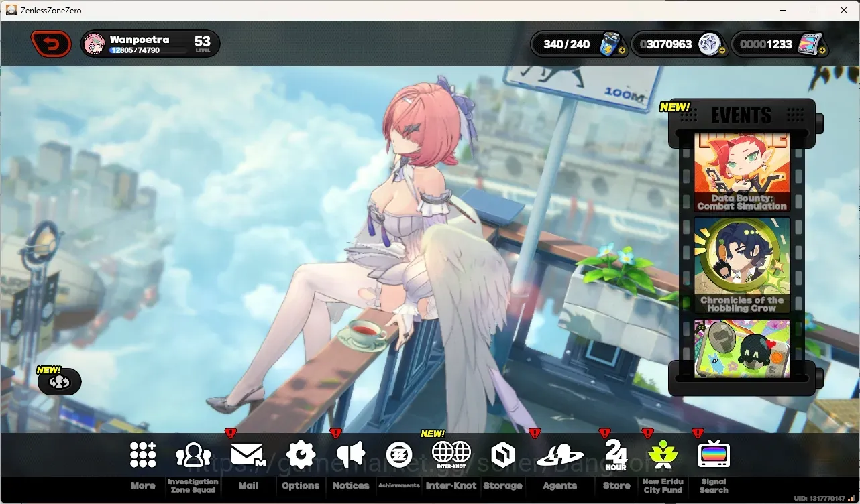
Task: Open the Notices megaphone icon
Action: 351,455
